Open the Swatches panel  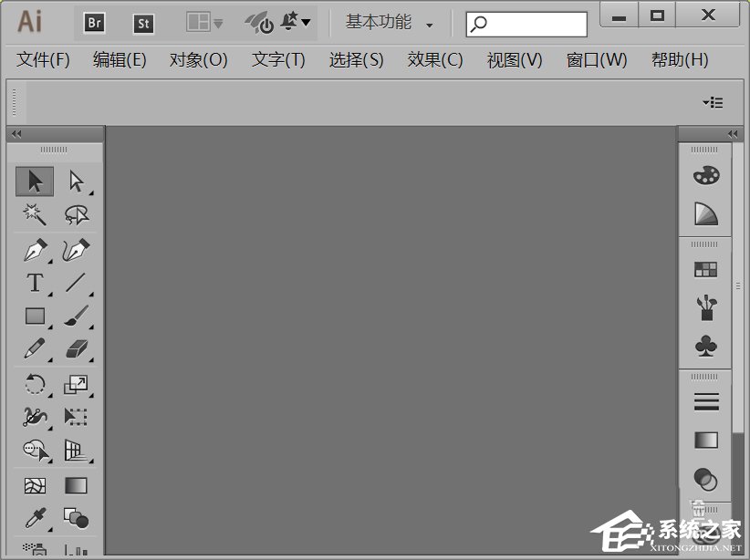[x=705, y=268]
